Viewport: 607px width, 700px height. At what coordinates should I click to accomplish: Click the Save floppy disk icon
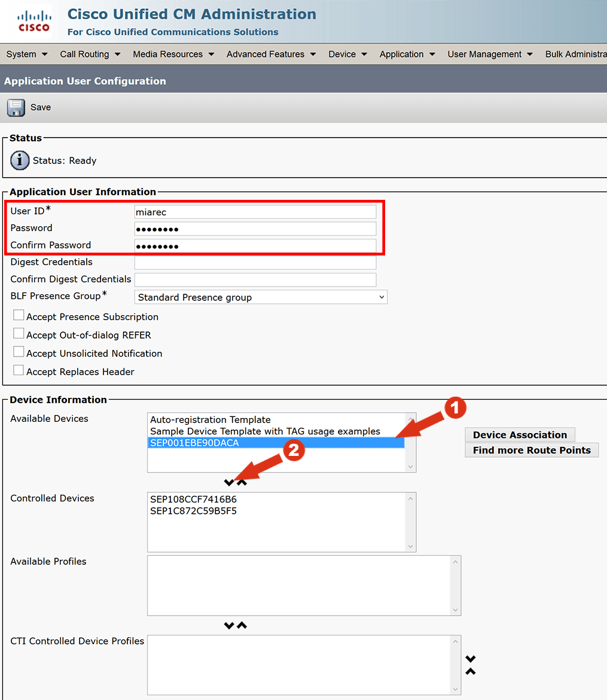(x=16, y=108)
